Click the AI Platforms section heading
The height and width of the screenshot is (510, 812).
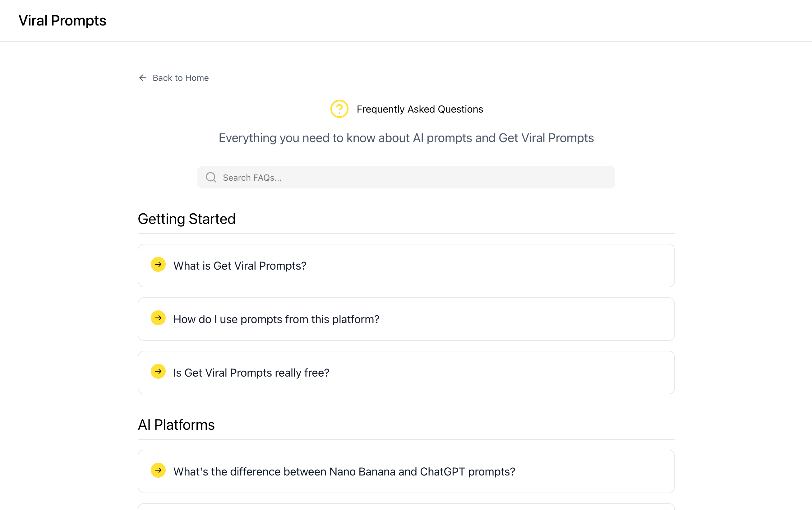(176, 425)
